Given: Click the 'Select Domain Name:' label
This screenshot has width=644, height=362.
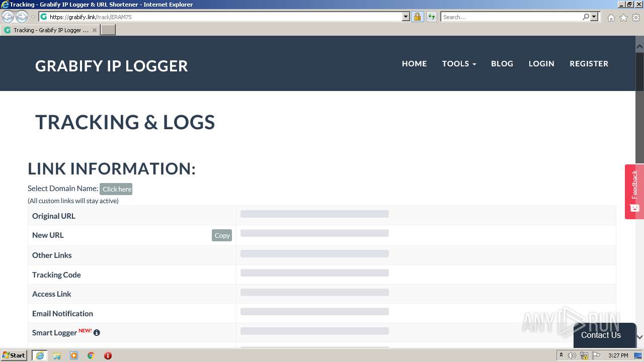Looking at the screenshot, I should click(x=63, y=189).
